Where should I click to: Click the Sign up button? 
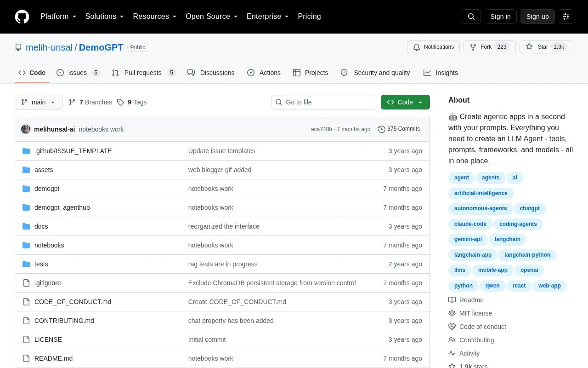[x=537, y=17]
